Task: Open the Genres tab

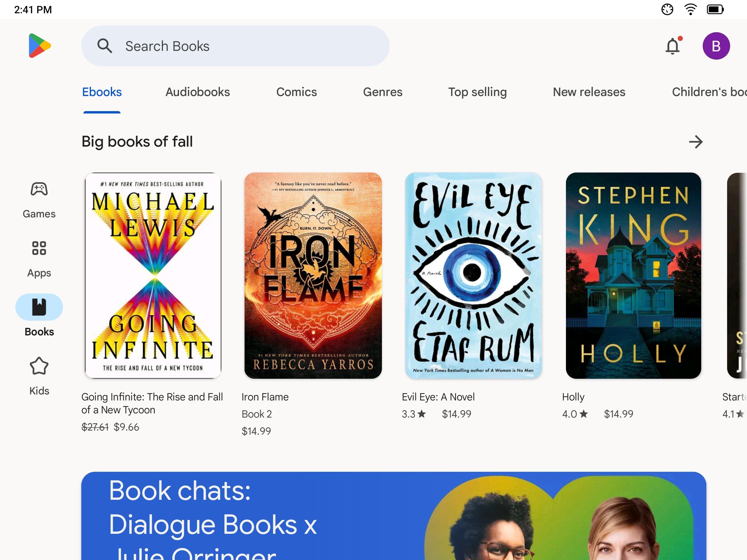Action: (383, 92)
